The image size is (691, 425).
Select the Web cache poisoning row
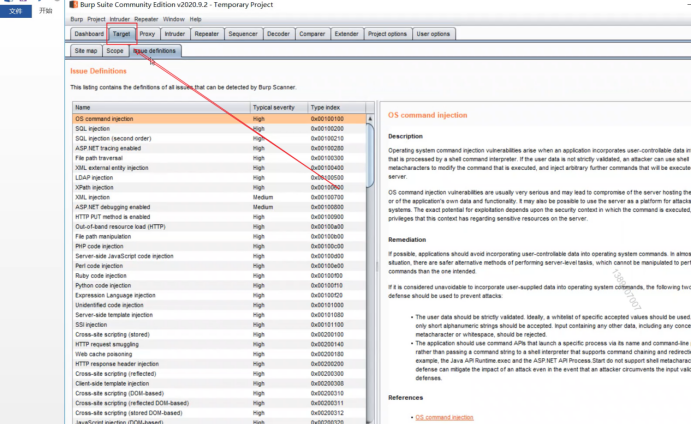click(219, 354)
